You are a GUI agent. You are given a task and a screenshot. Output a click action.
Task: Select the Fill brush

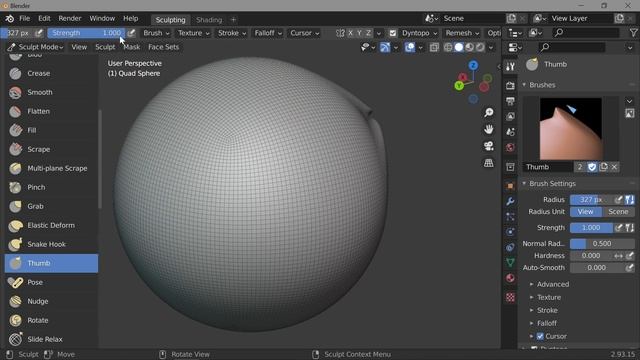pyautogui.click(x=51, y=130)
